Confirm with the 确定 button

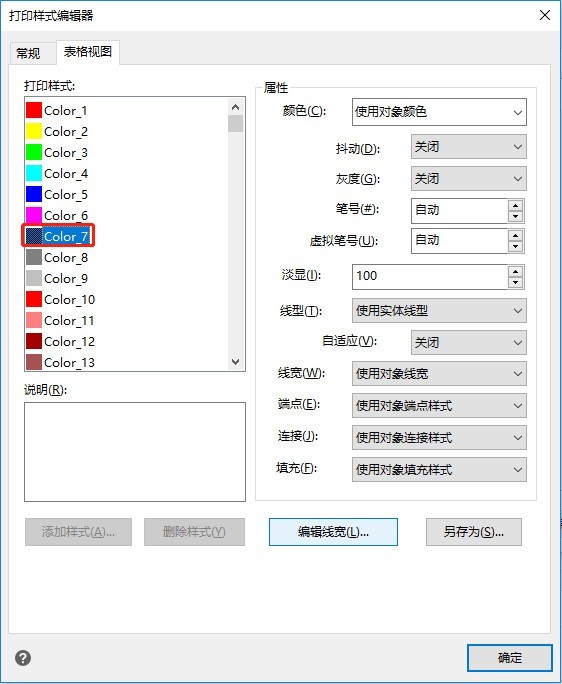pyautogui.click(x=510, y=658)
